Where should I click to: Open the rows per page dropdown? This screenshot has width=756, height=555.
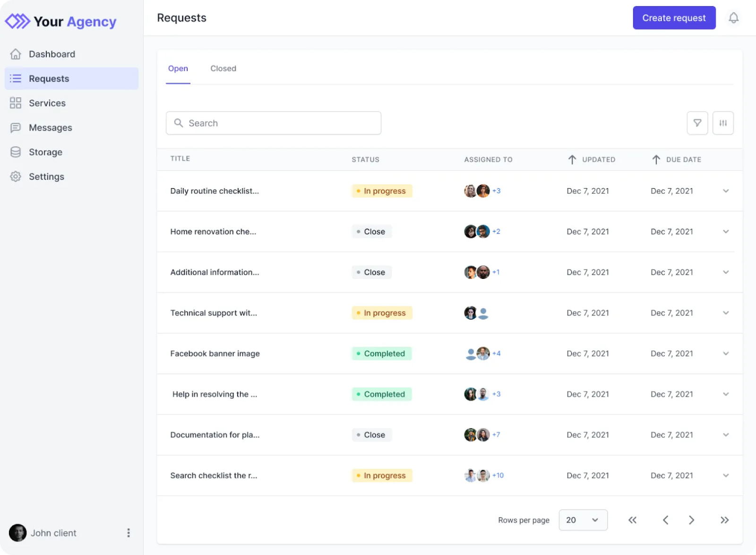tap(583, 520)
